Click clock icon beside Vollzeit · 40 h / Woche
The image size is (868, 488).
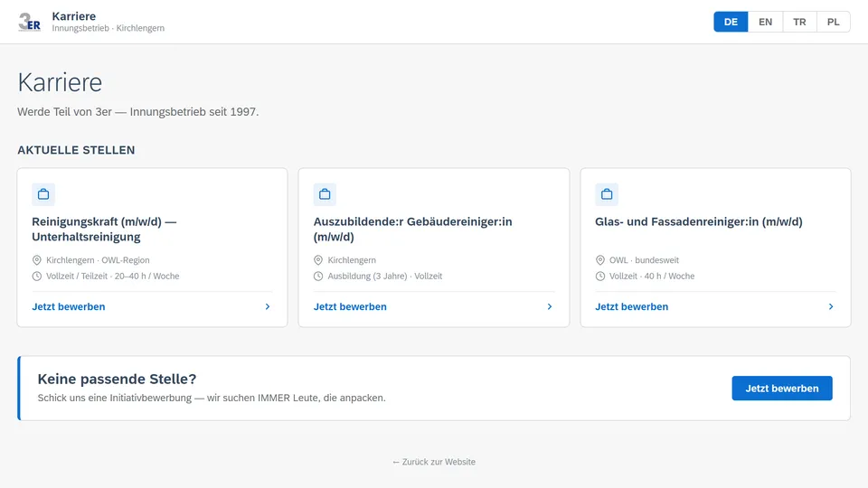[x=600, y=277]
